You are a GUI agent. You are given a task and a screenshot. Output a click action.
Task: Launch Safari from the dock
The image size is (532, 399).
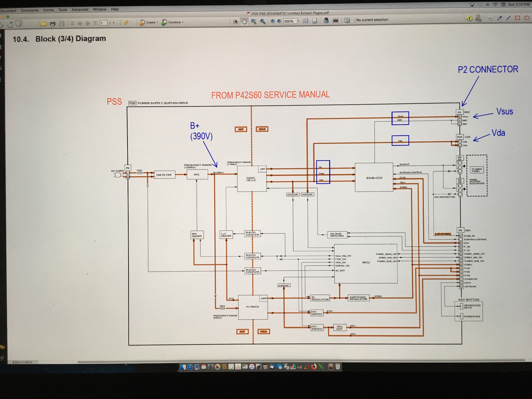click(190, 367)
